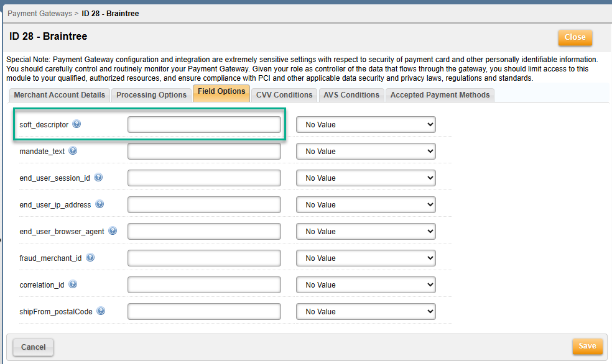Focus the soft_descriptor text field
The height and width of the screenshot is (364, 612).
coord(204,125)
